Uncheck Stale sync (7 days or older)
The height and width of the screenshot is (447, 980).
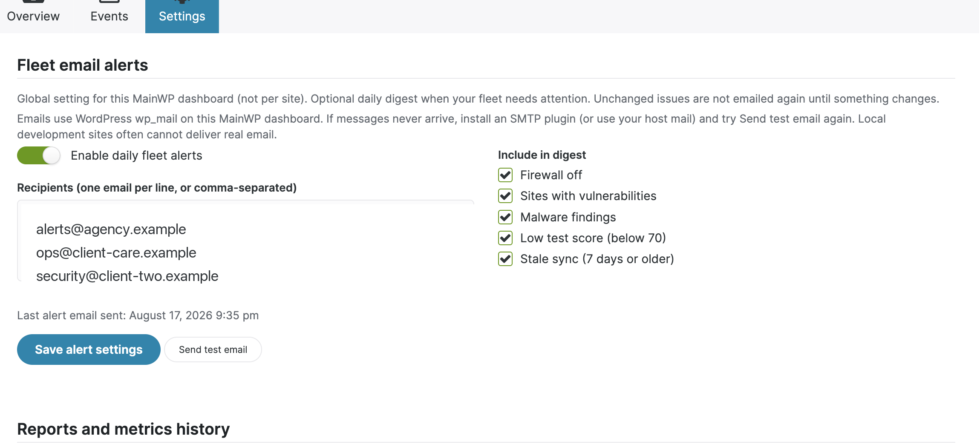point(505,259)
